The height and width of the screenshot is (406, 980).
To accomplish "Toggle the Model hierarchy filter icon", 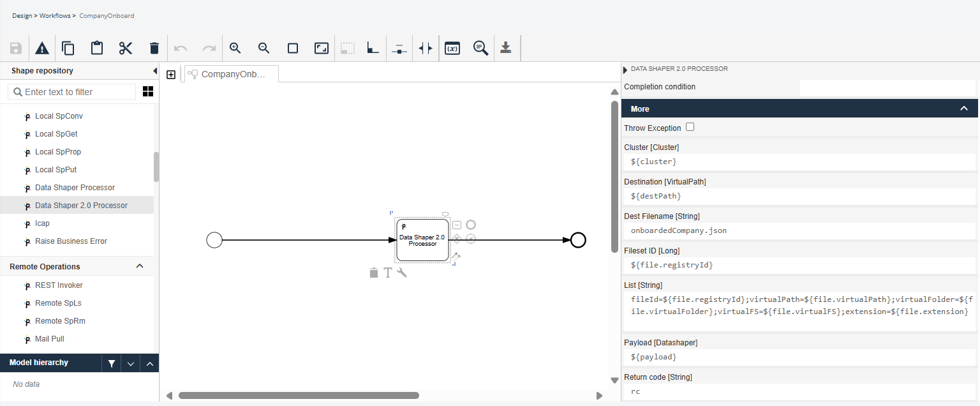I will coord(112,363).
